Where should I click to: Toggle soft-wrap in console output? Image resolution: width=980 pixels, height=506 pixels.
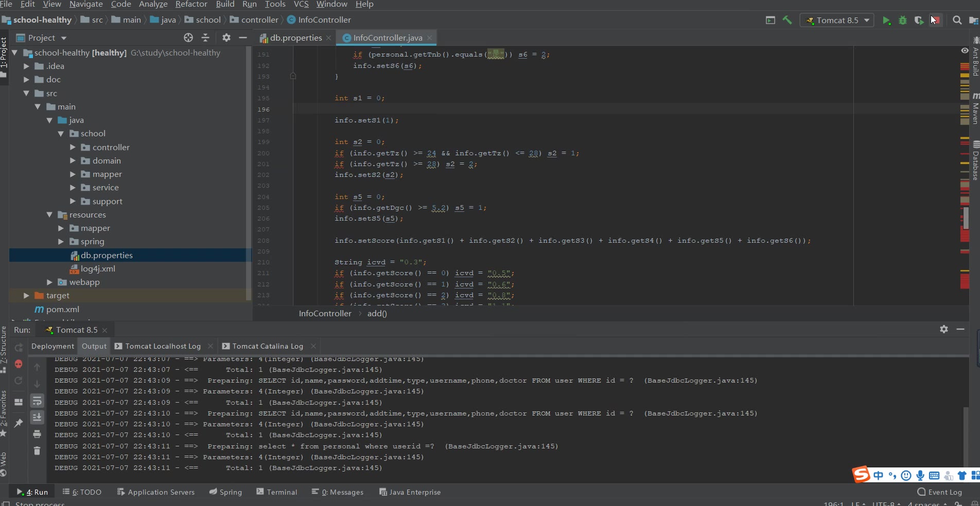click(x=37, y=401)
